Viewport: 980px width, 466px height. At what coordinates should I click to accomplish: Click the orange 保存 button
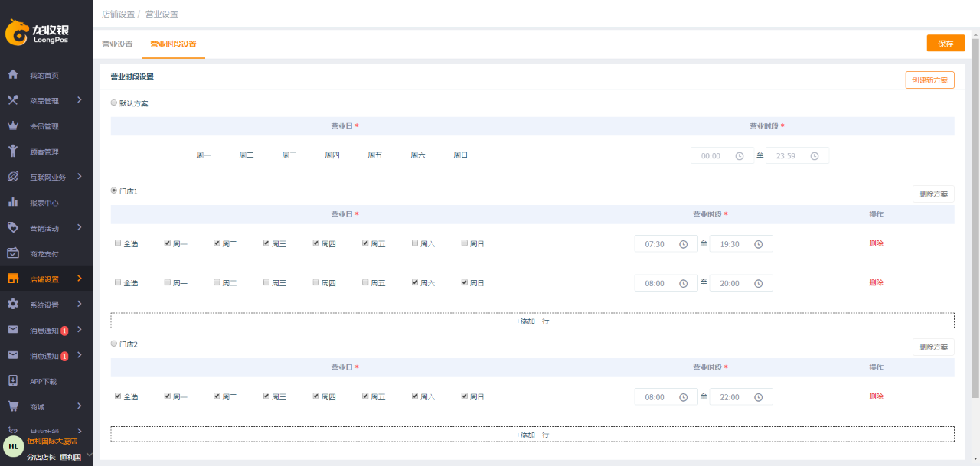pos(946,44)
